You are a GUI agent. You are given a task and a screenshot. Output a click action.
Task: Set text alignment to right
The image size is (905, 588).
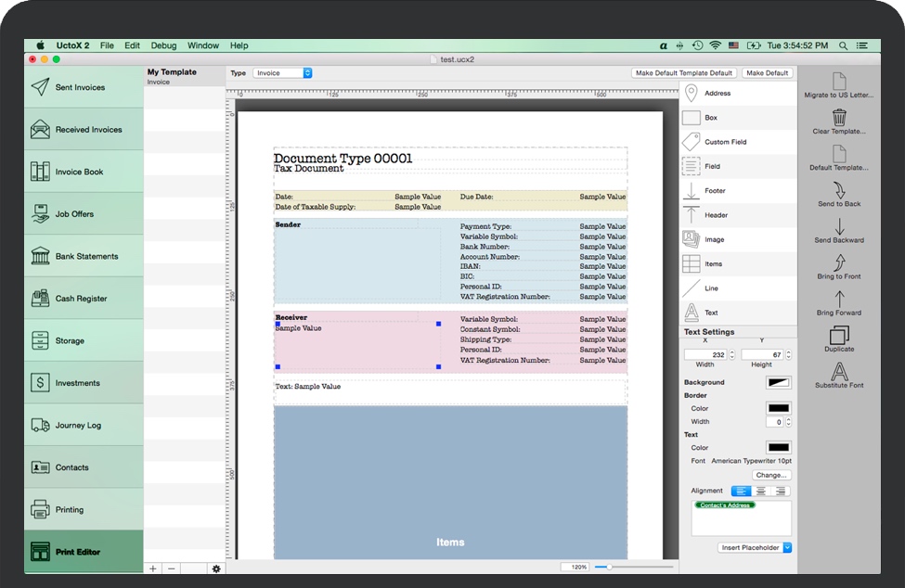781,492
